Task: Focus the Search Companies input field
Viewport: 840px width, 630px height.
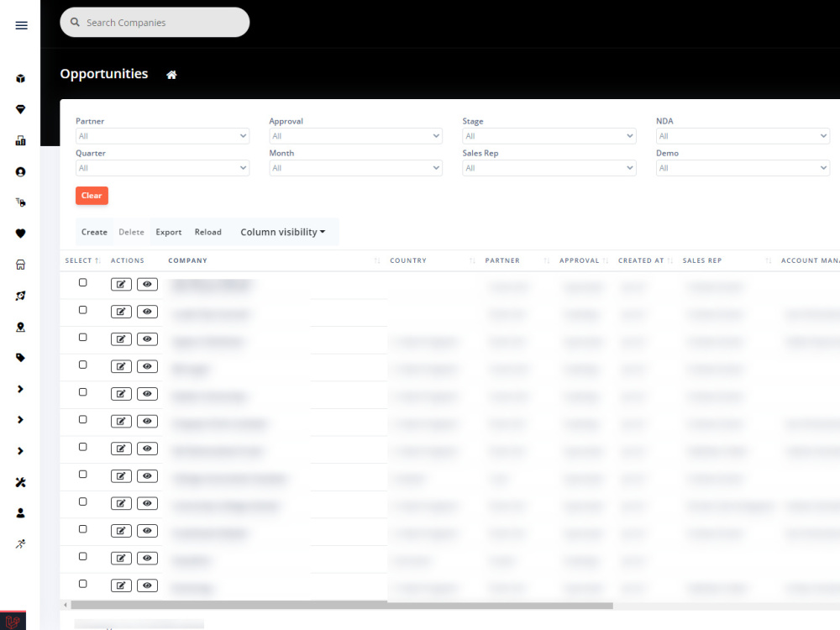Action: 155,23
